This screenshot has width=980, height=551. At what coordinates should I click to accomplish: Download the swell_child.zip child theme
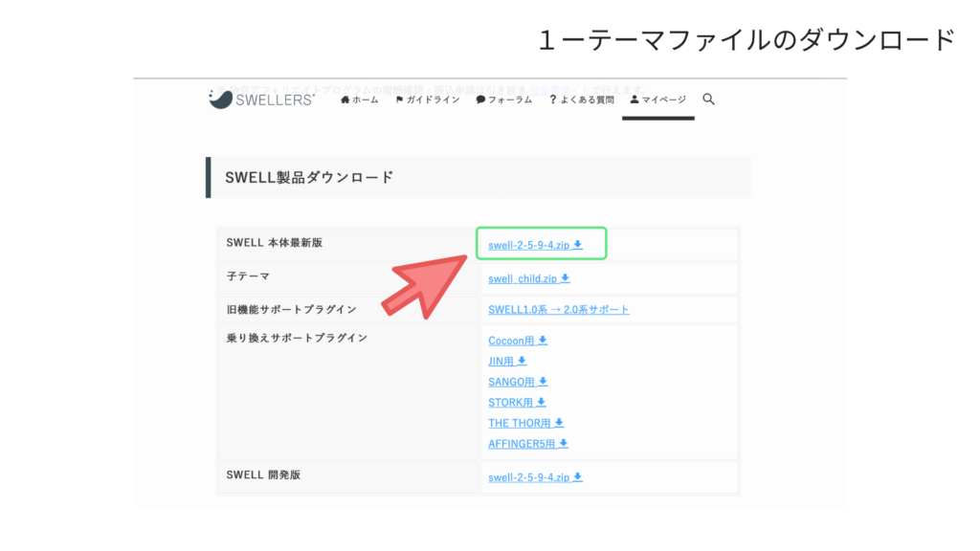click(x=528, y=278)
